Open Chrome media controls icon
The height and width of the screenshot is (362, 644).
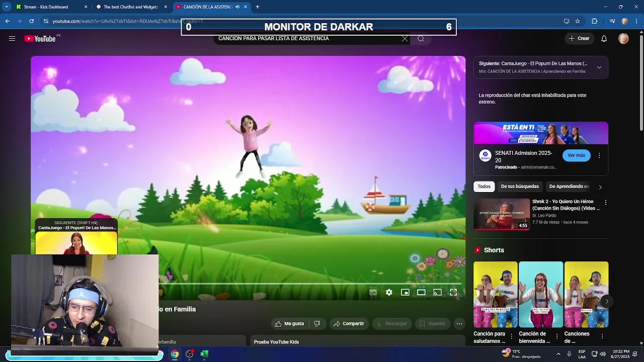pos(612,21)
